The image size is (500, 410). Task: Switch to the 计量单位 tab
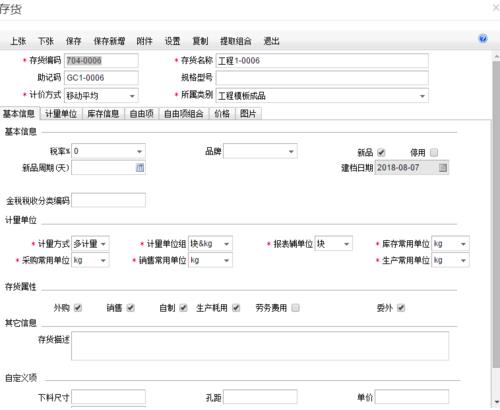pos(61,114)
